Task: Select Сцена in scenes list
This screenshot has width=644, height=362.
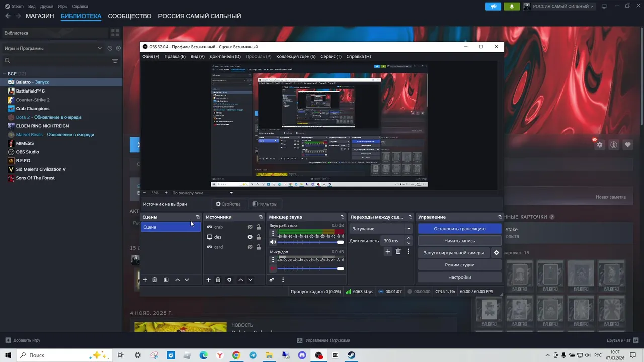Action: [x=170, y=227]
